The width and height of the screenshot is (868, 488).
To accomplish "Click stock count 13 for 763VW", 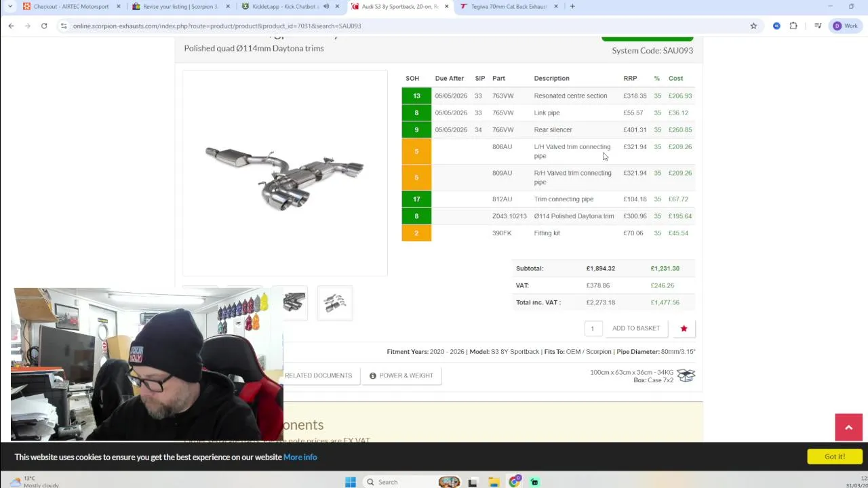I will point(416,96).
